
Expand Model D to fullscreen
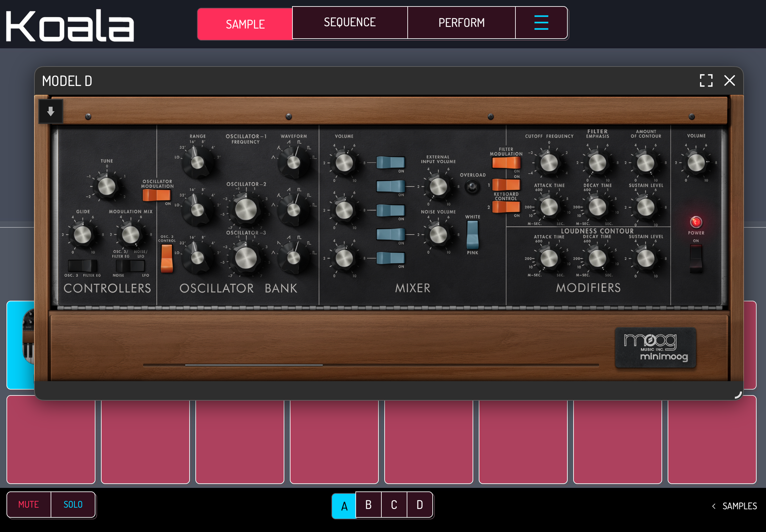click(706, 81)
